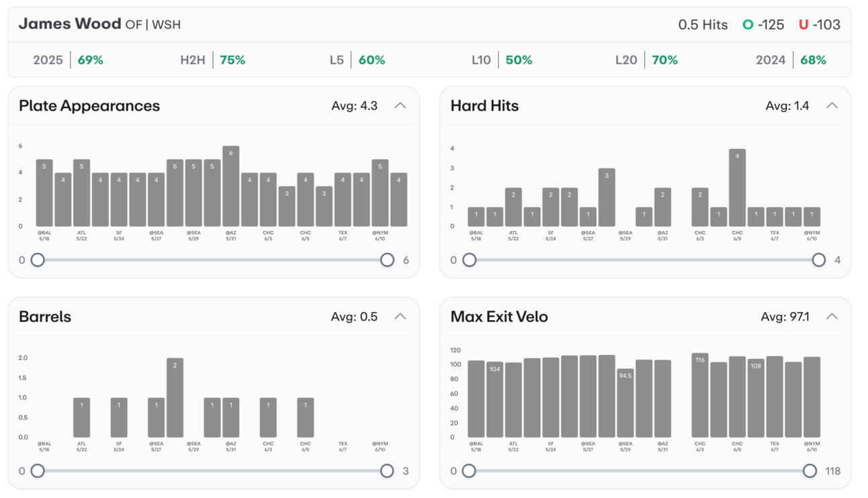The width and height of the screenshot is (868, 498).
Task: Select the L20 70% stat
Action: (646, 60)
